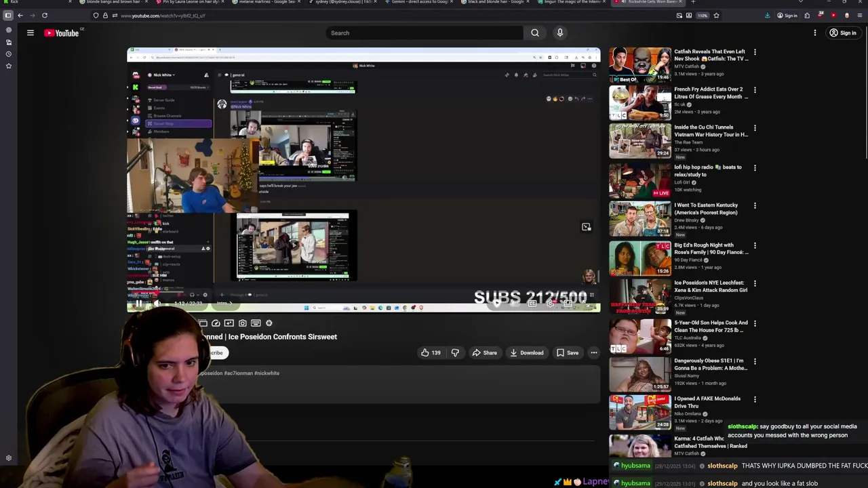This screenshot has height=488, width=868.
Task: Toggle closed captions CC button
Action: coord(532,304)
